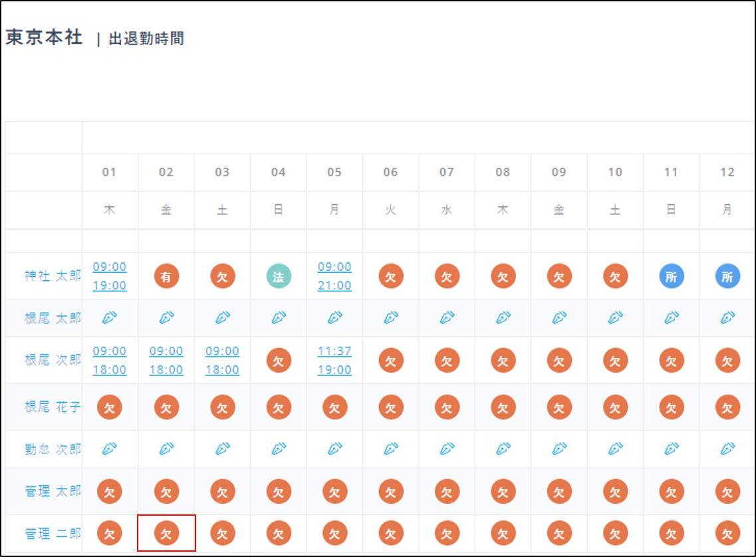Click the 欠 badge for 管理 二郎 on day 02

point(166,533)
